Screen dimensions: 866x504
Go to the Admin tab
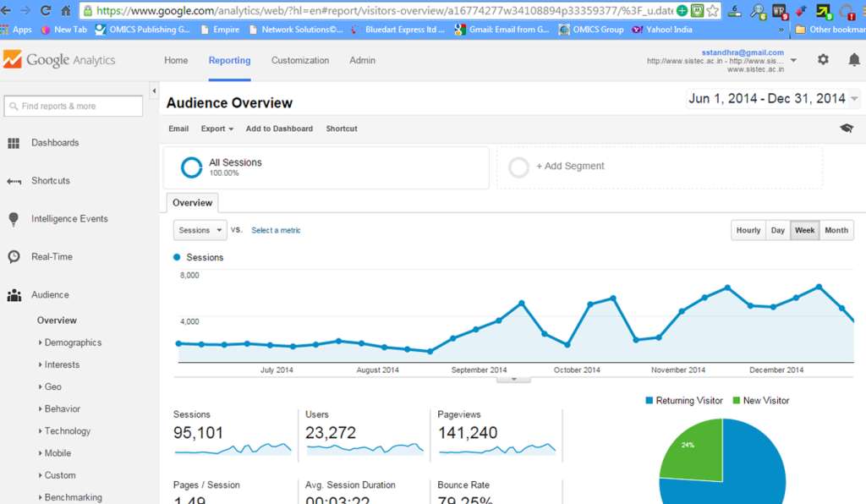click(362, 61)
